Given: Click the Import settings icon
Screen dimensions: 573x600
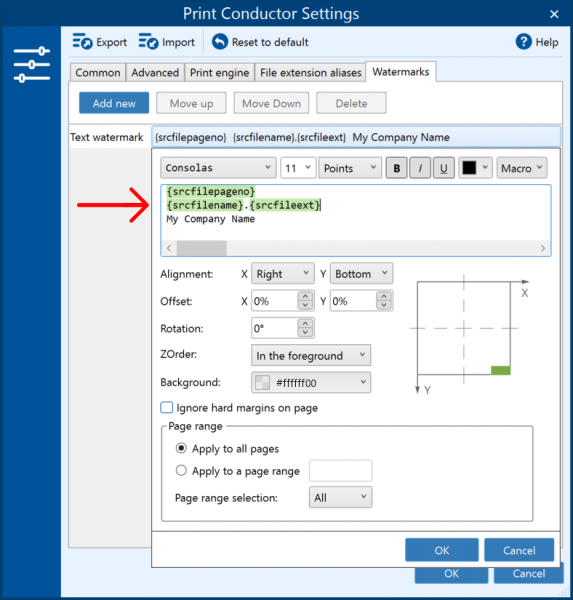Looking at the screenshot, I should point(148,41).
